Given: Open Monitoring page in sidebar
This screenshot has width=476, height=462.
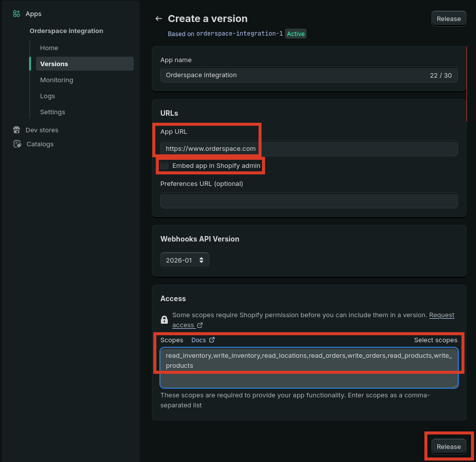Looking at the screenshot, I should [x=57, y=80].
